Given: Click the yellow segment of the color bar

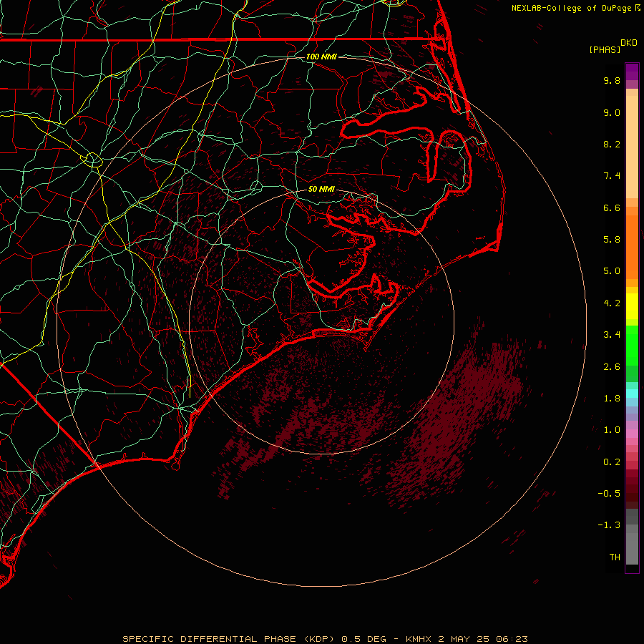Looking at the screenshot, I should coord(632,306).
